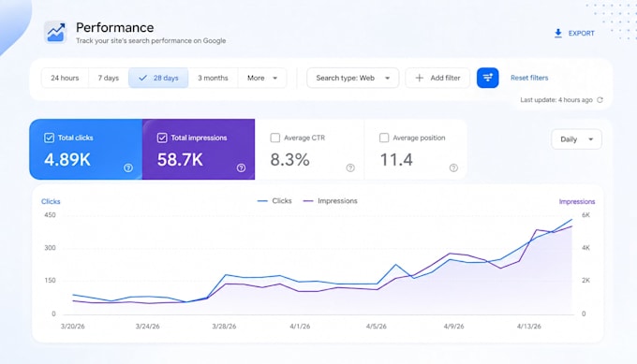Screen dimensions: 637x364
Task: Open the Daily granularity dropdown
Action: [x=576, y=139]
